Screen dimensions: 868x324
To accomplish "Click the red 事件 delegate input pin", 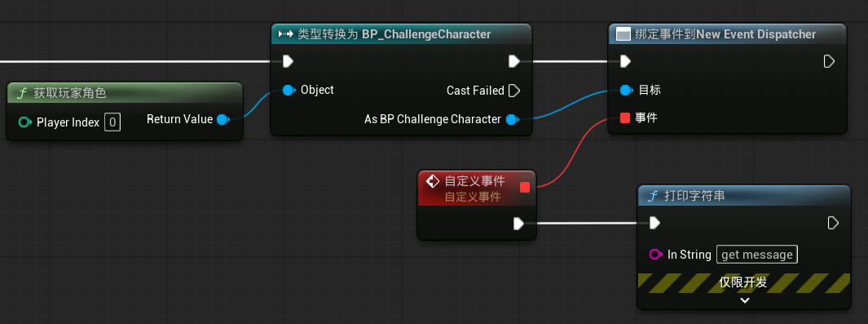I will 625,118.
